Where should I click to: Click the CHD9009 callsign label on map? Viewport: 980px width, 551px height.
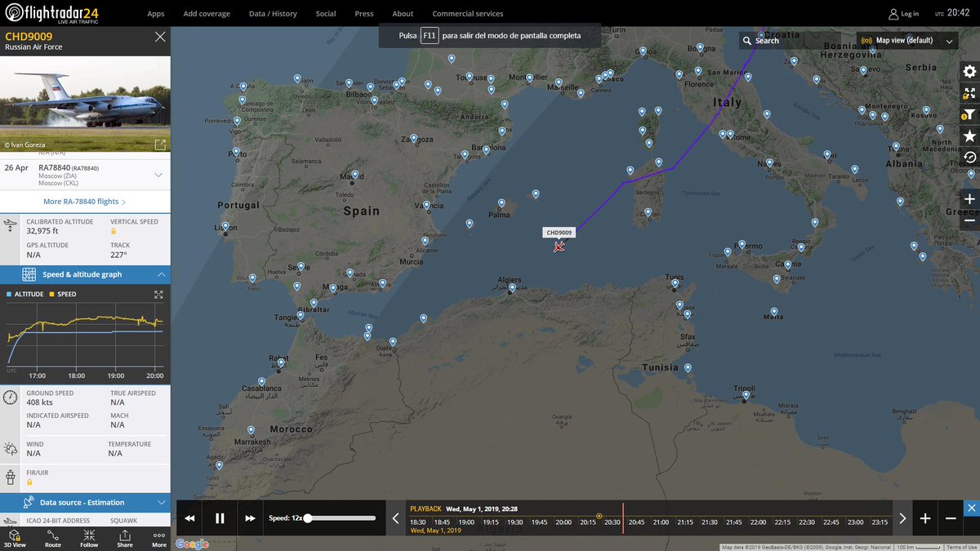[559, 233]
